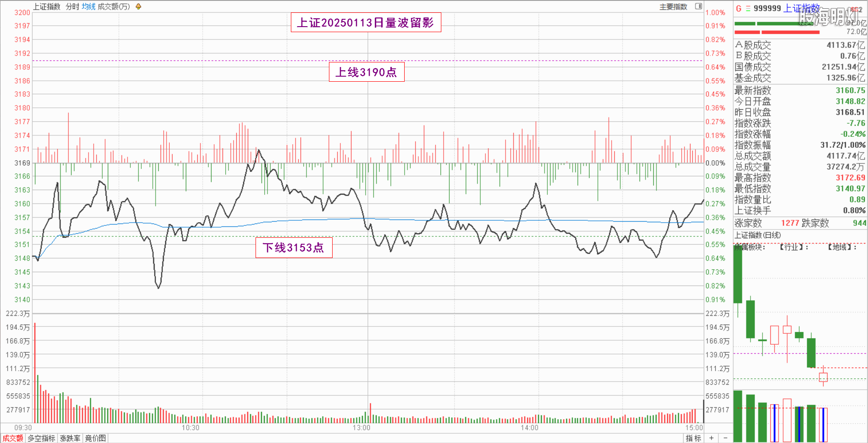Click the 跌家数 count 944
Image resolution: width=868 pixels, height=443 pixels.
coord(859,223)
